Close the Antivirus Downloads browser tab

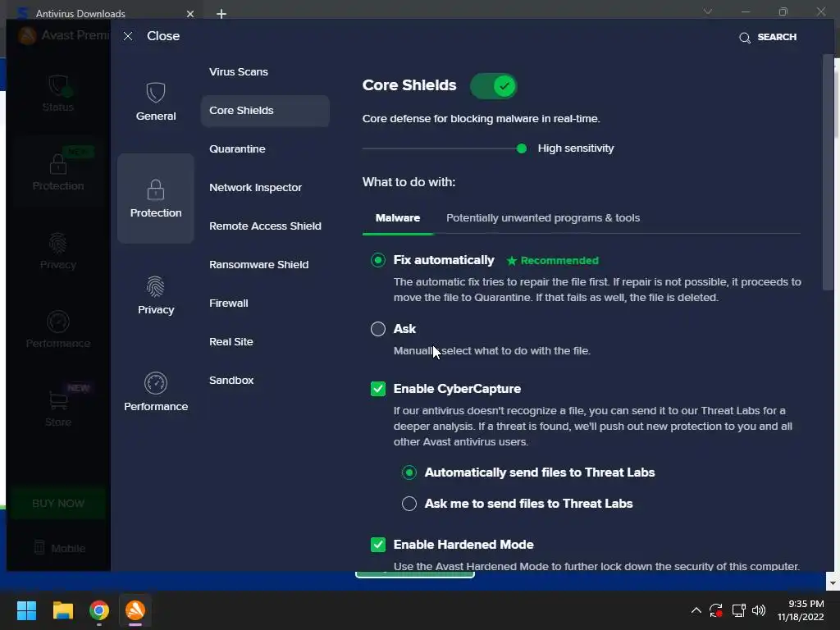[190, 14]
